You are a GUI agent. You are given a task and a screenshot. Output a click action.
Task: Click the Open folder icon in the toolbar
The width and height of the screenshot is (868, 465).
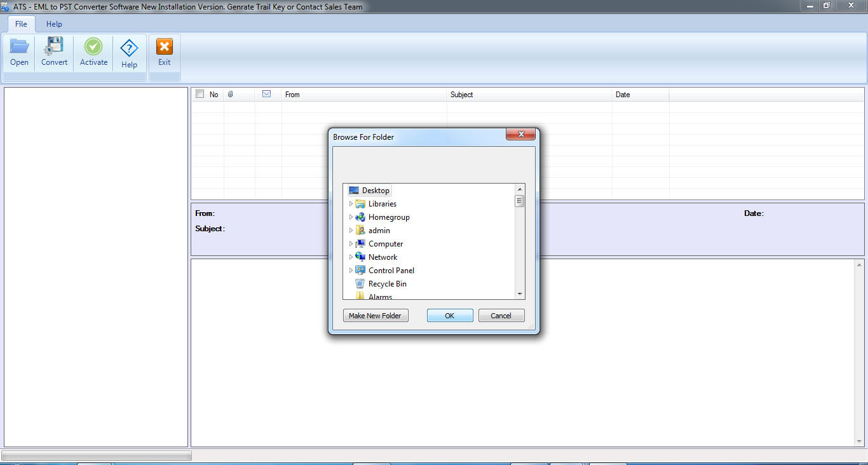pos(19,46)
